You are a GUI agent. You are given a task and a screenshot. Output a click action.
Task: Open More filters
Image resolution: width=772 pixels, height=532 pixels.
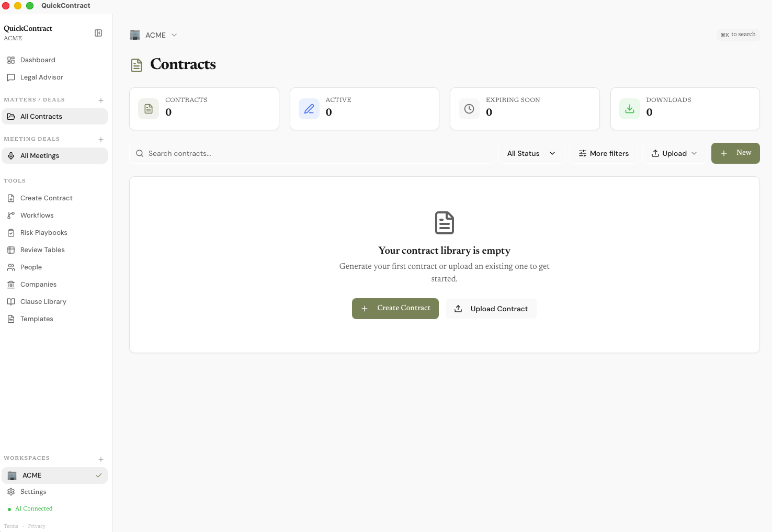pyautogui.click(x=604, y=153)
